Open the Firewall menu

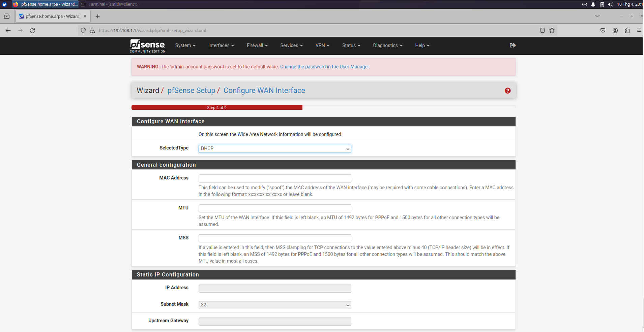pos(257,45)
